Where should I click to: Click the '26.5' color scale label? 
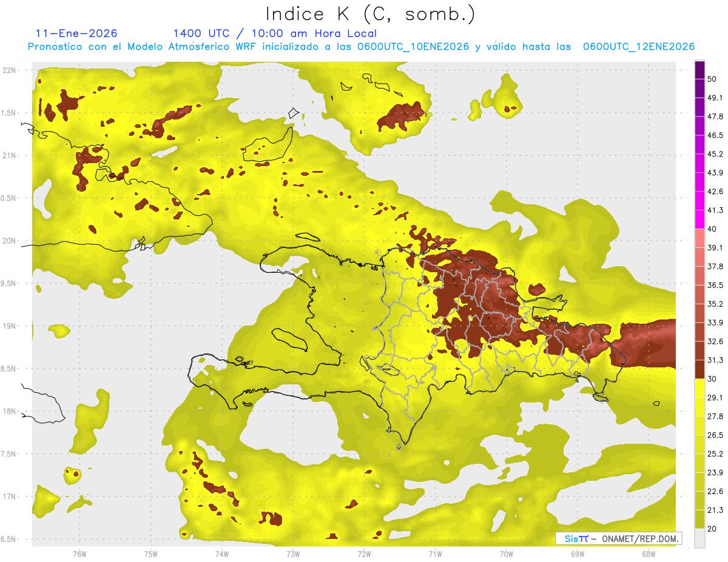click(x=715, y=435)
